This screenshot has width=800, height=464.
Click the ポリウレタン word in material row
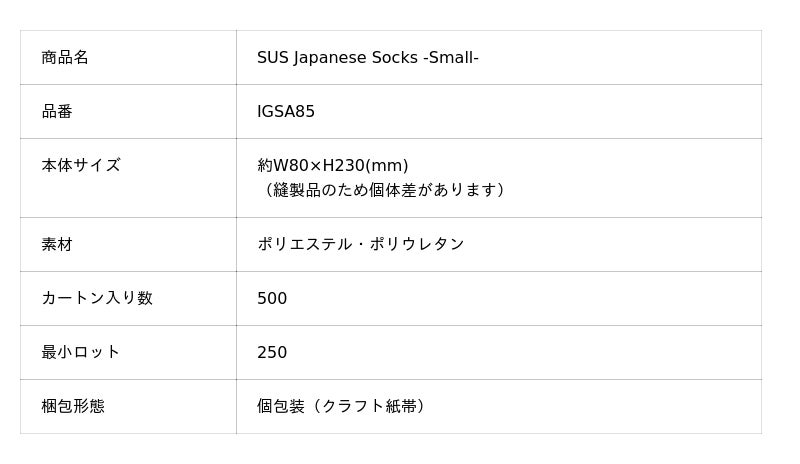coord(416,244)
